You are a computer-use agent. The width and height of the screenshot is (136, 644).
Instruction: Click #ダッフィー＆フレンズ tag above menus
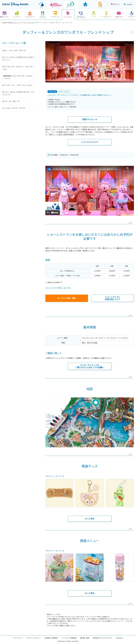tap(55, 551)
